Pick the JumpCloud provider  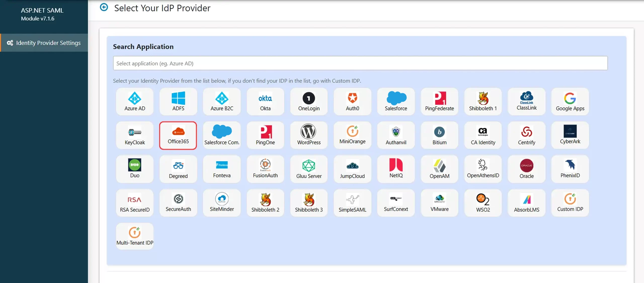click(x=352, y=169)
